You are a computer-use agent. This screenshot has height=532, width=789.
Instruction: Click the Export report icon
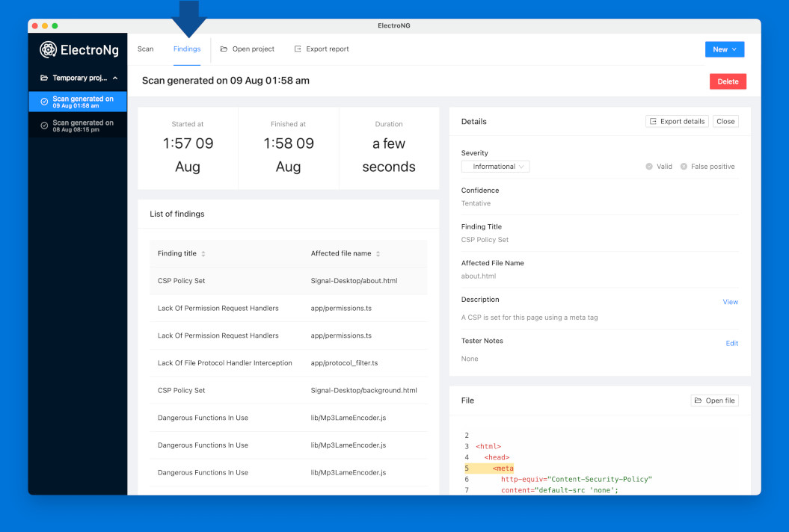pos(298,49)
